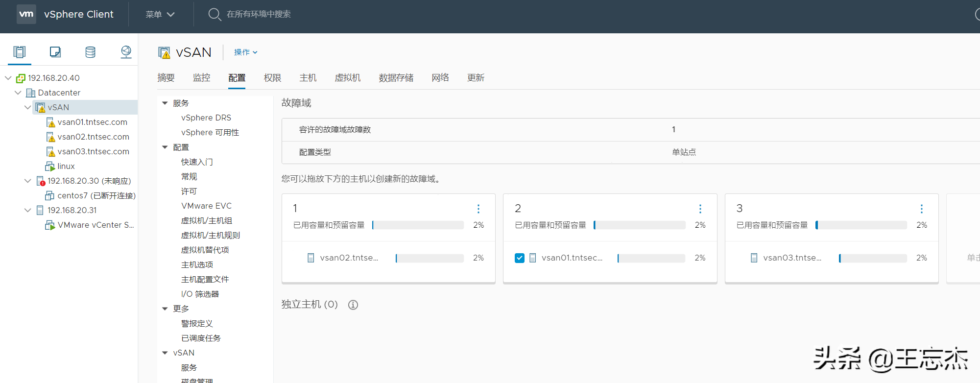Click host icon of vsan02 in fault domain 1
This screenshot has width=980, height=383.
pyautogui.click(x=311, y=258)
